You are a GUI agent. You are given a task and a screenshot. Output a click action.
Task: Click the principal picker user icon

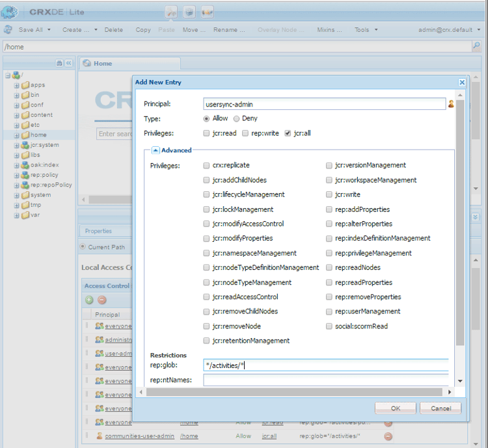coord(451,103)
